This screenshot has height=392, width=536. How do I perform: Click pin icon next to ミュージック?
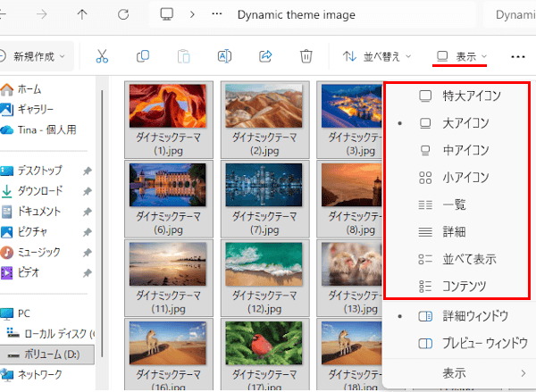(x=88, y=253)
